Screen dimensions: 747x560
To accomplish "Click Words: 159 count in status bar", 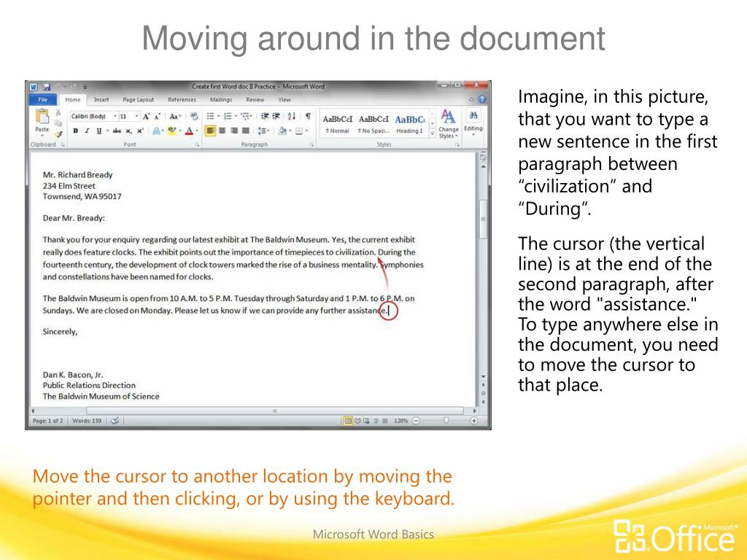I will click(87, 421).
